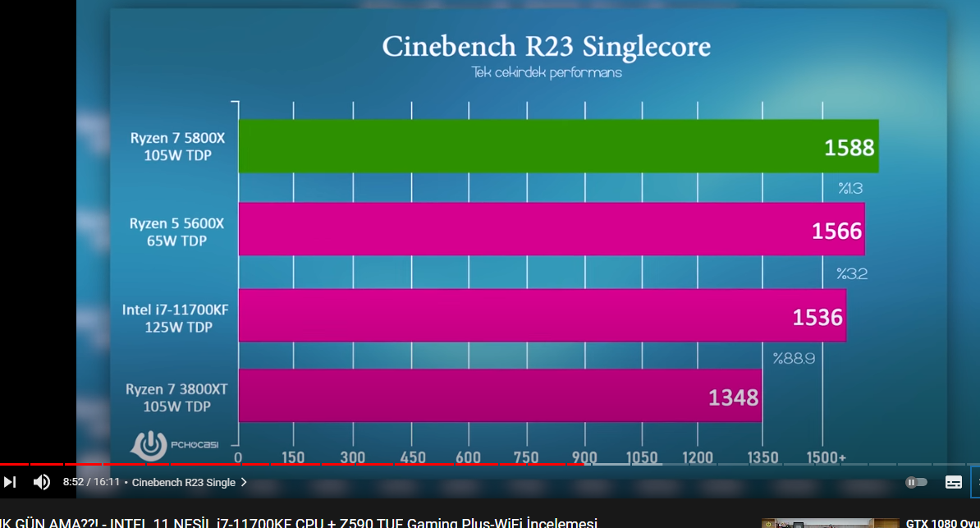Skip to the next video
The height and width of the screenshot is (528, 980).
pyautogui.click(x=9, y=482)
